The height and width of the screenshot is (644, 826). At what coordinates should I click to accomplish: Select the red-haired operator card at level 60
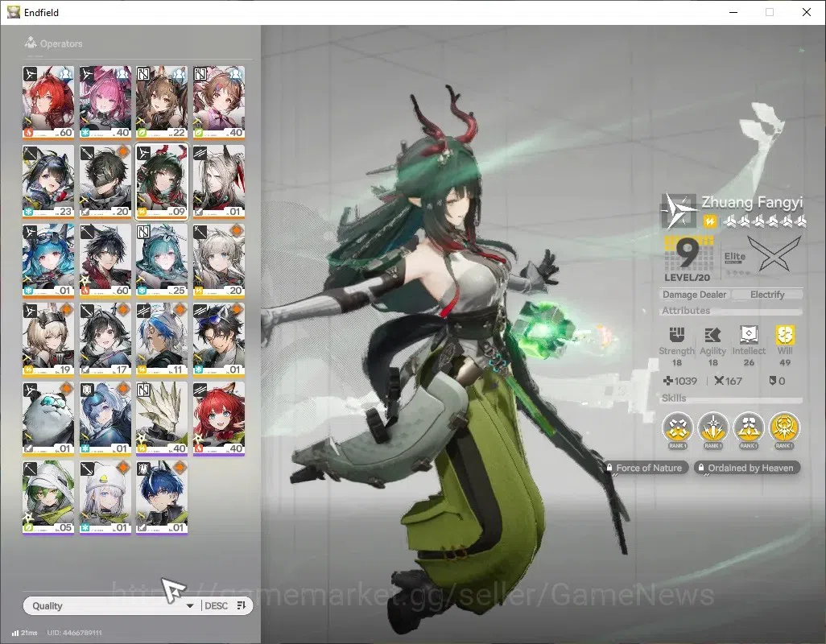pyautogui.click(x=48, y=102)
